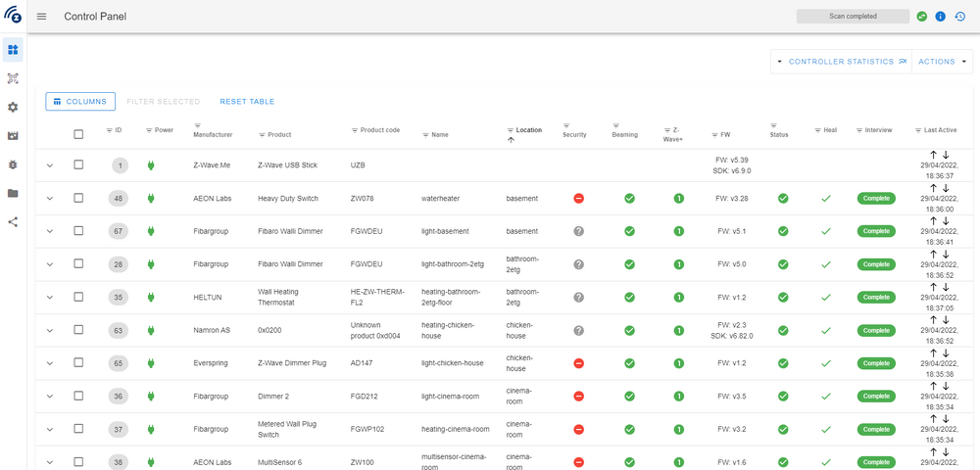Go to Control Panel dashboard sidebar icon
The image size is (980, 470).
pos(13,49)
